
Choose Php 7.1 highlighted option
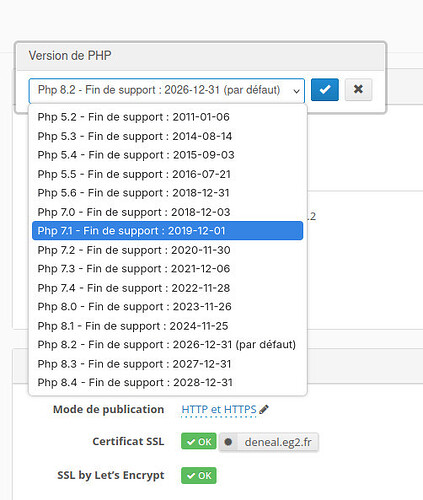coord(167,231)
